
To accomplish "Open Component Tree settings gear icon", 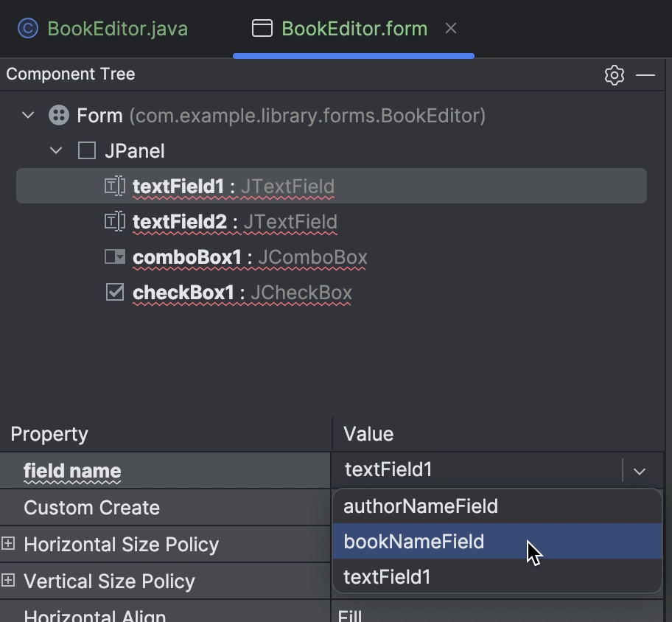I will tap(614, 74).
